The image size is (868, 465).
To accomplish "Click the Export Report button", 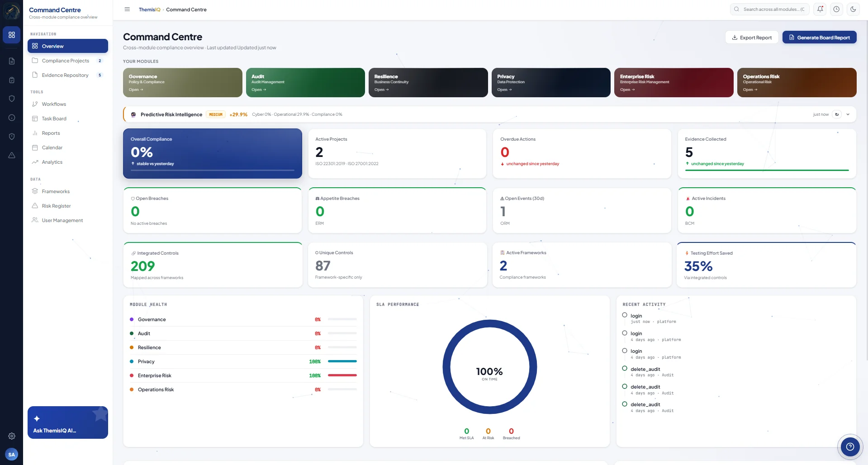I will [752, 38].
